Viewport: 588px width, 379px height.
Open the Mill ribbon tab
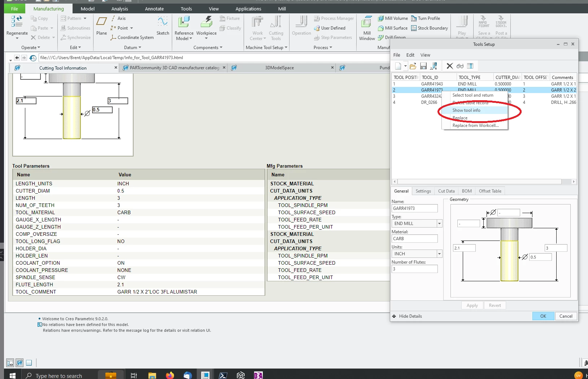click(282, 9)
